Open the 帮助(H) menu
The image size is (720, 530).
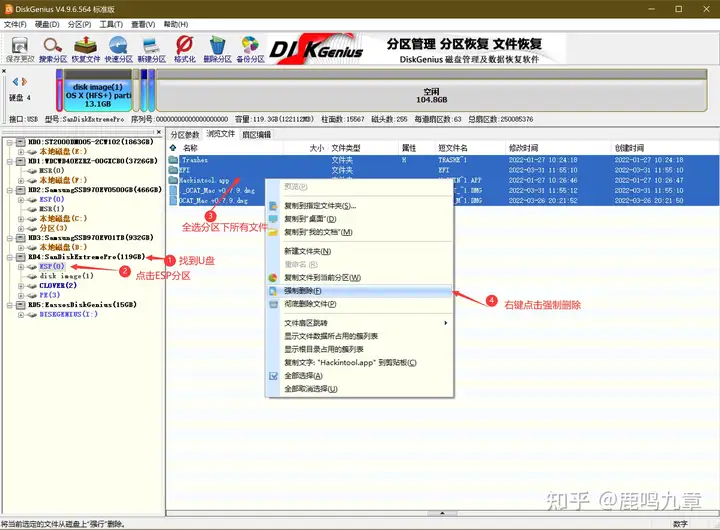point(176,24)
